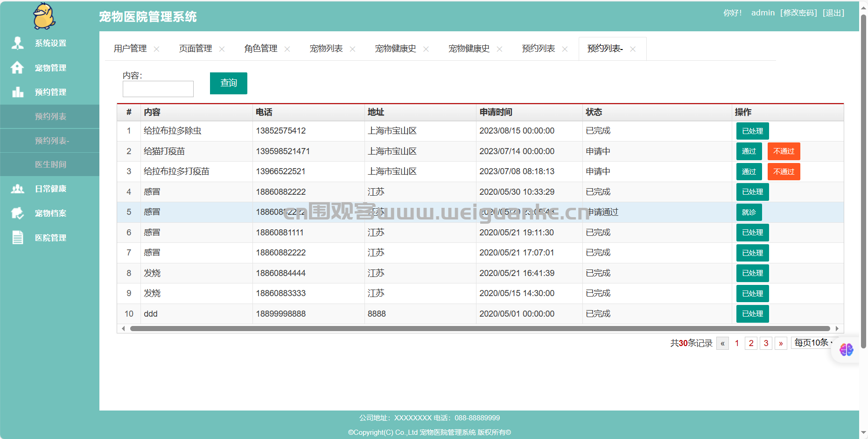Switch to the 预约列表 tab
The image size is (868, 439).
pyautogui.click(x=539, y=49)
